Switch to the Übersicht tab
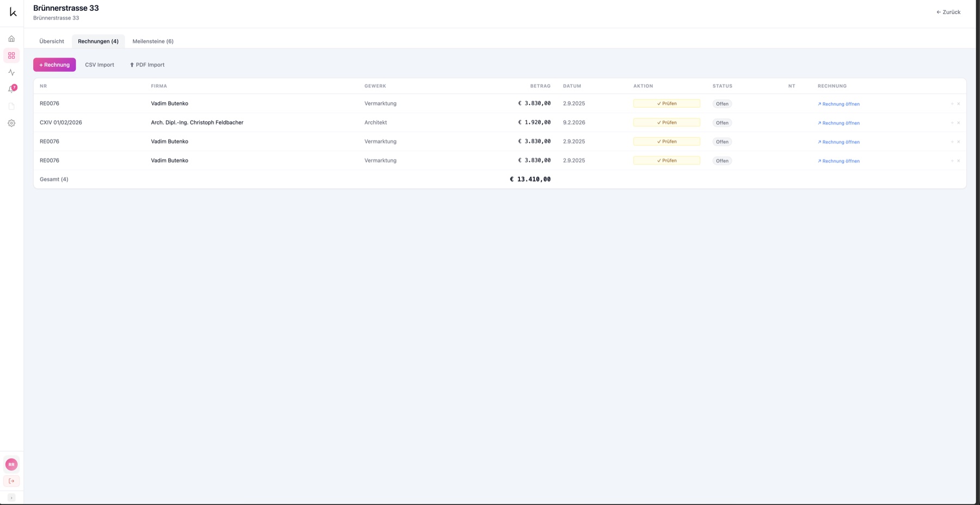 52,41
